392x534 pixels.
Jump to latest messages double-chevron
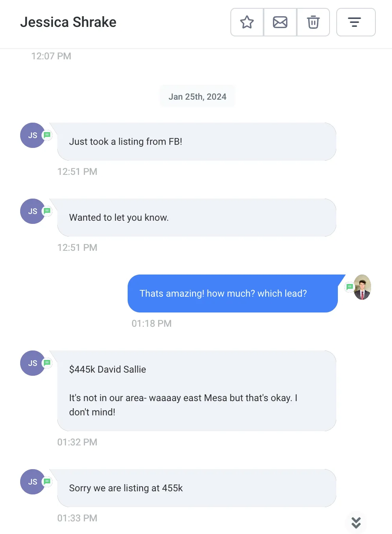[356, 523]
